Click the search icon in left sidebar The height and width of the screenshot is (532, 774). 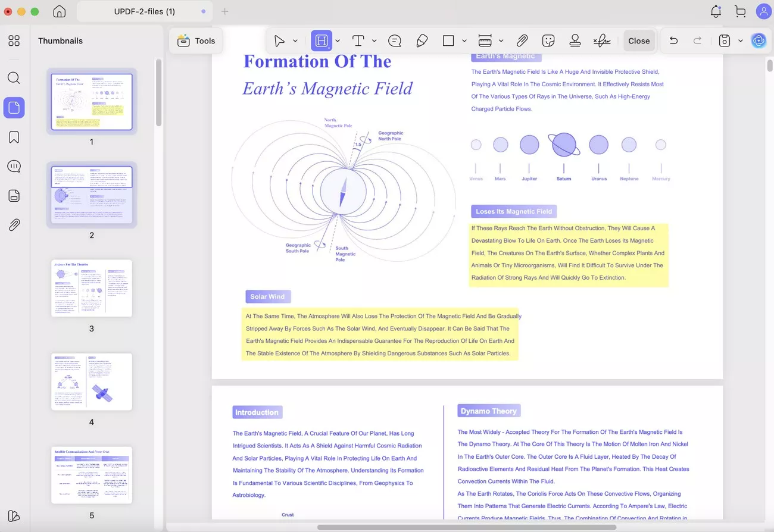click(14, 78)
